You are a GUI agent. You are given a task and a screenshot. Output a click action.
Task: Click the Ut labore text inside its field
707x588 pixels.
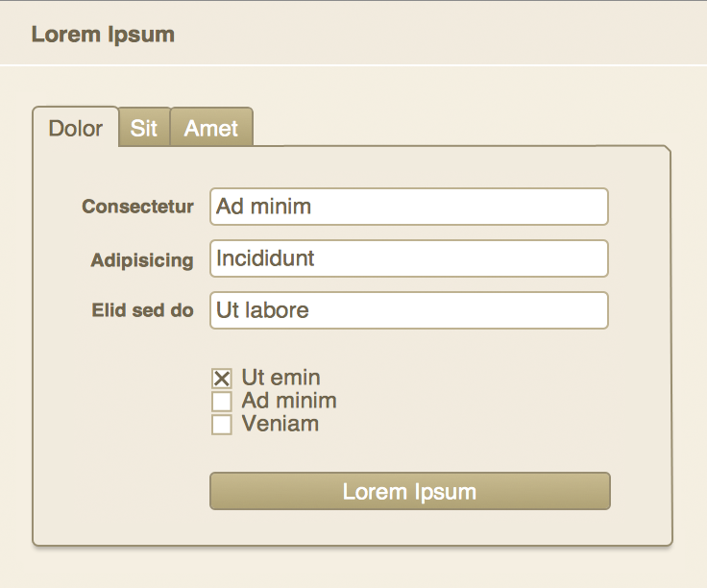click(262, 310)
